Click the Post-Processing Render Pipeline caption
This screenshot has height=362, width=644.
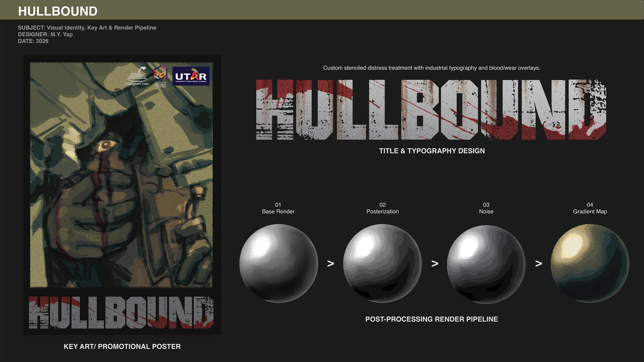click(x=431, y=319)
